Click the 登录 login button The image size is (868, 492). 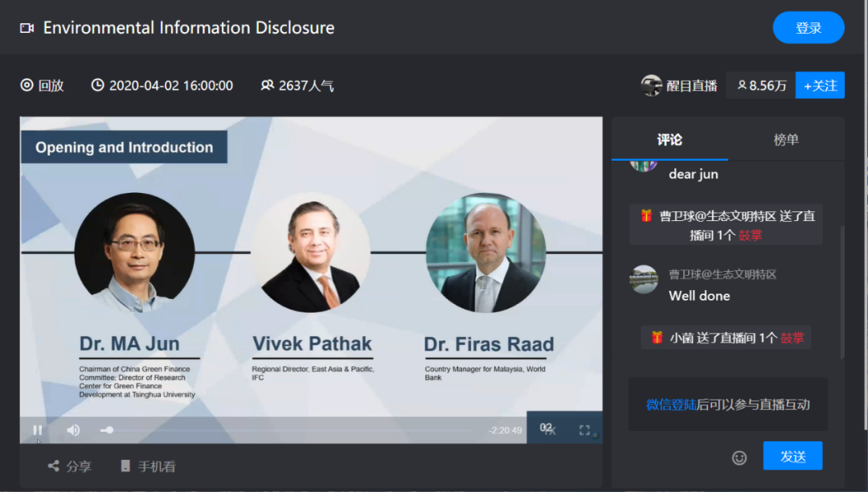(809, 28)
